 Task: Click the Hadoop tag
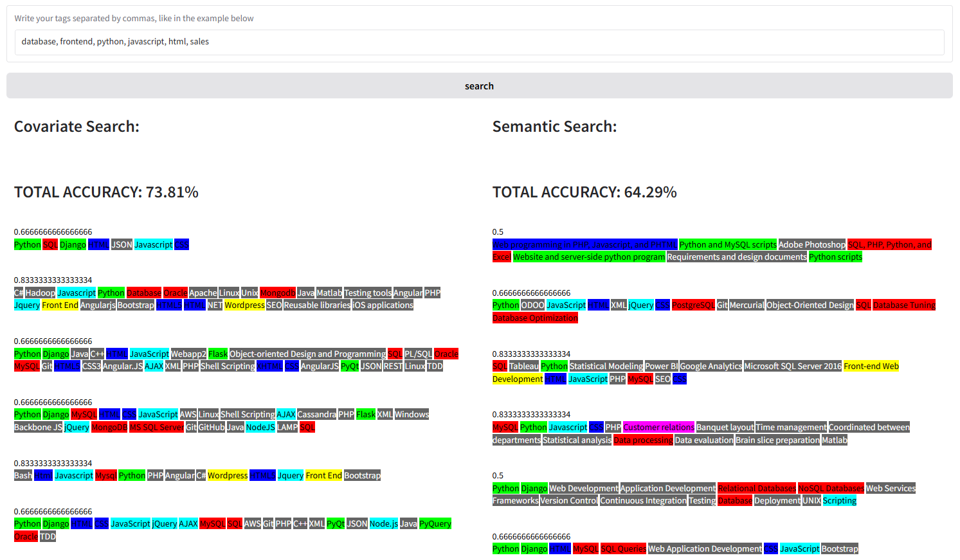click(x=40, y=293)
